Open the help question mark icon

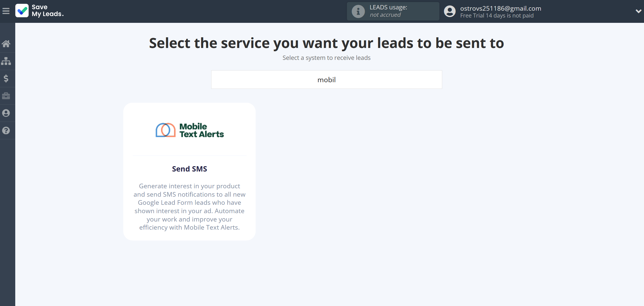(6, 130)
